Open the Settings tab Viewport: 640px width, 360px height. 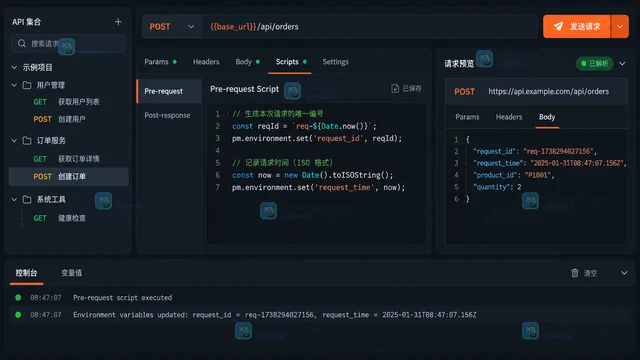pyautogui.click(x=336, y=62)
